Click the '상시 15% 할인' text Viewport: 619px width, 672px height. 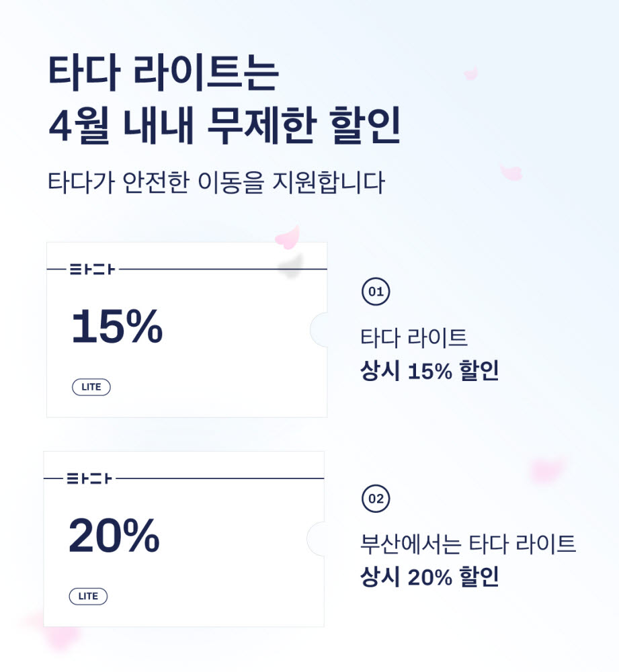coord(429,370)
